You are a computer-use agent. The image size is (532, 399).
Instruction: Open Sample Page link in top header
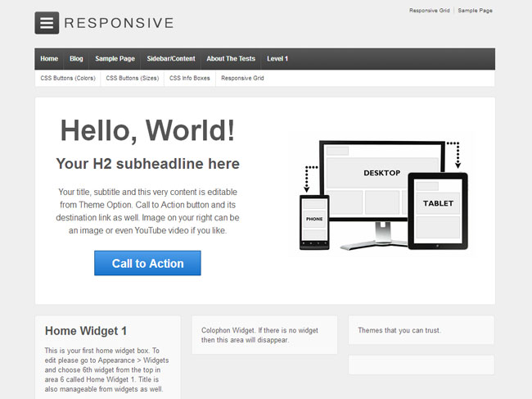475,11
